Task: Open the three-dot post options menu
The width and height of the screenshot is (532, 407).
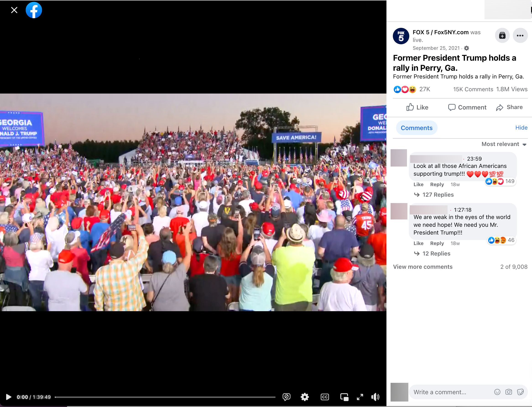Action: click(520, 36)
